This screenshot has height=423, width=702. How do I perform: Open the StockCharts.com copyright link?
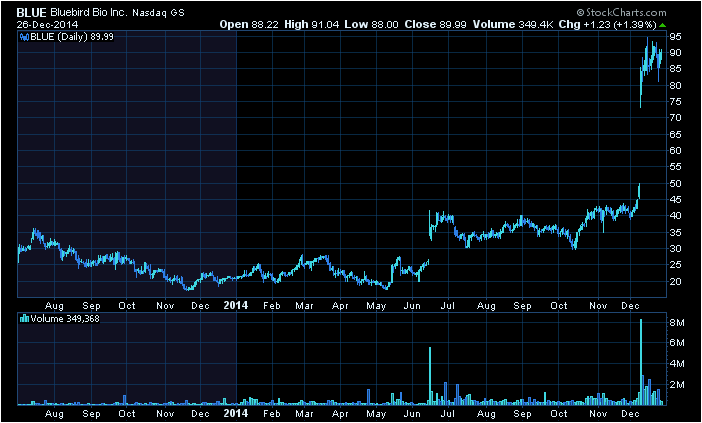tap(621, 13)
